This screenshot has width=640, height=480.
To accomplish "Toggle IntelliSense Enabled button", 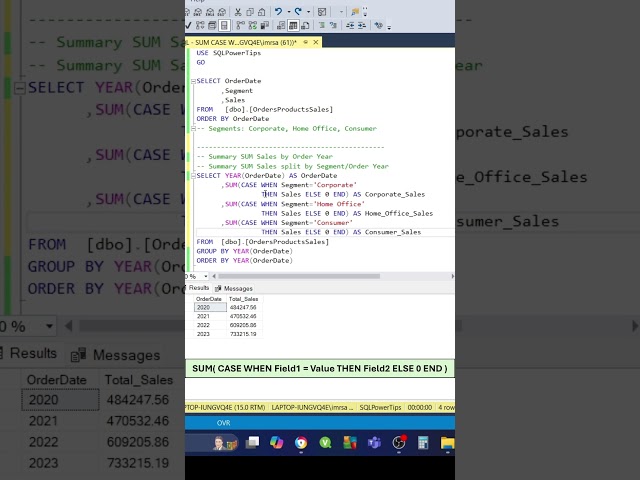I will click(224, 25).
